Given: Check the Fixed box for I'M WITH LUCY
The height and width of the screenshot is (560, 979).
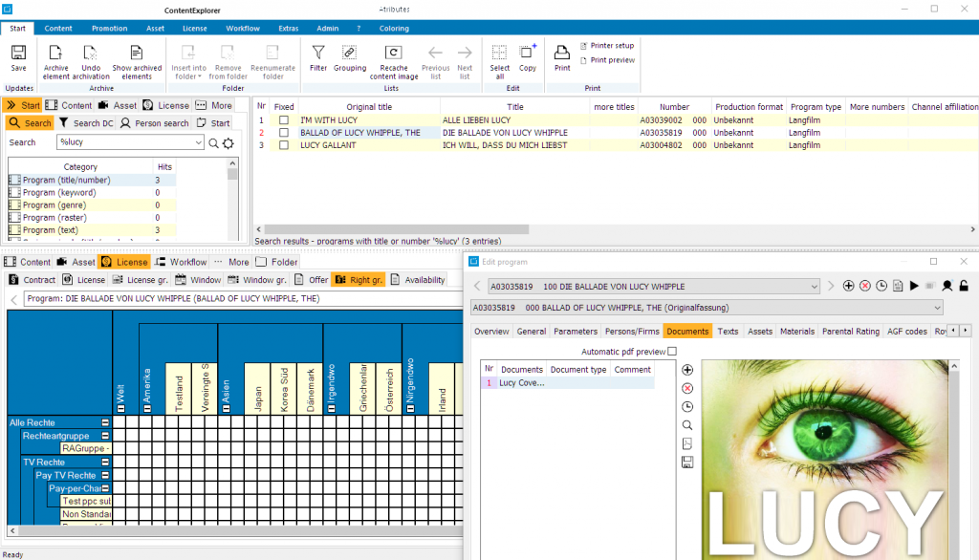Looking at the screenshot, I should tap(283, 120).
